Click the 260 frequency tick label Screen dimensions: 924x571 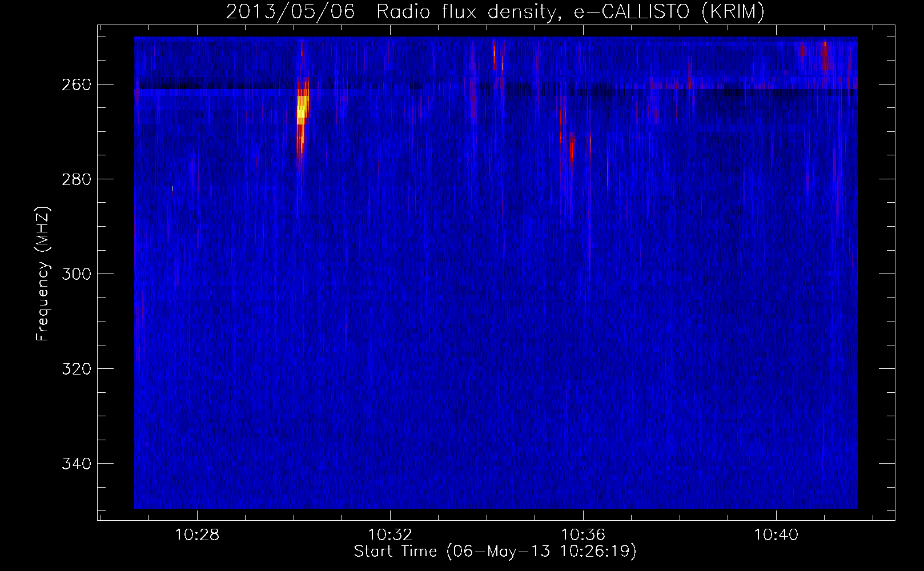coord(76,85)
